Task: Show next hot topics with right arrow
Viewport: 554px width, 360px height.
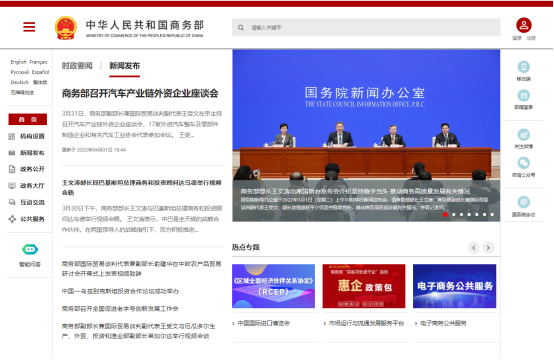Action: [x=488, y=248]
